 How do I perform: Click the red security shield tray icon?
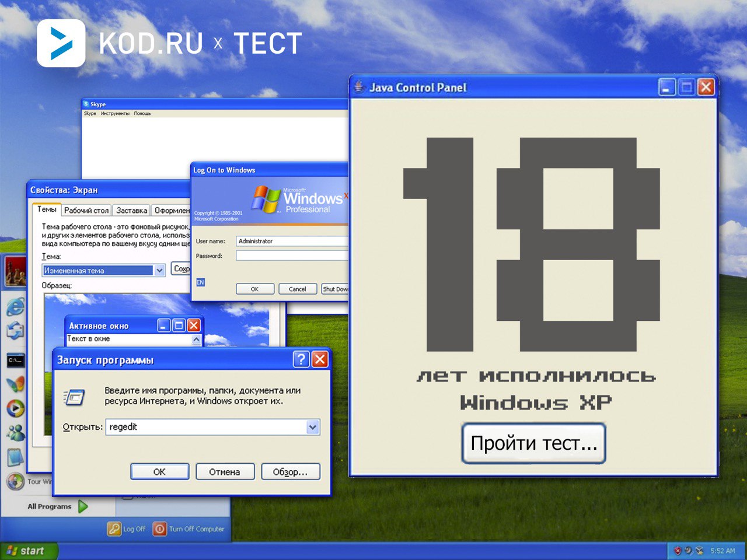coord(678,551)
